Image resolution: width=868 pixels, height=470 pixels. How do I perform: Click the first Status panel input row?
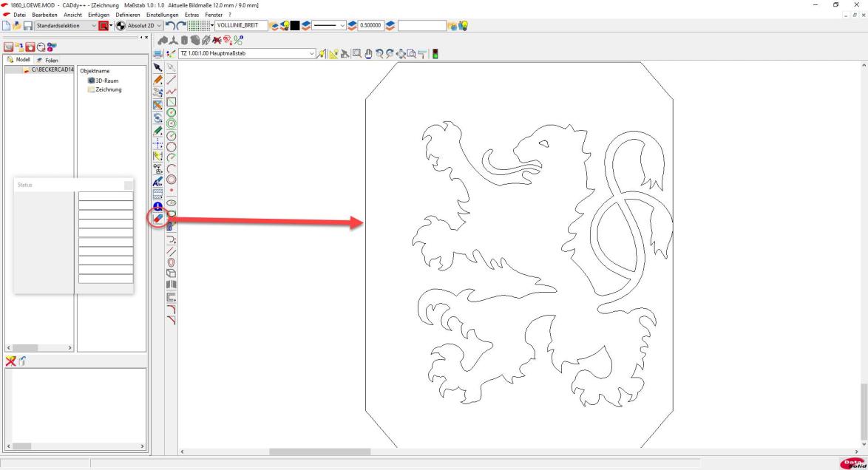[106, 196]
